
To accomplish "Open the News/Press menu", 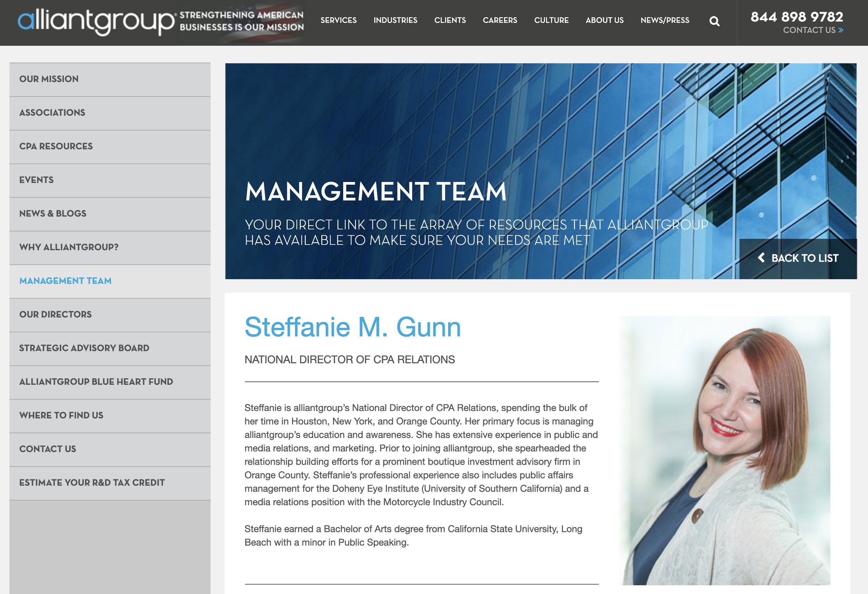I will (665, 20).
